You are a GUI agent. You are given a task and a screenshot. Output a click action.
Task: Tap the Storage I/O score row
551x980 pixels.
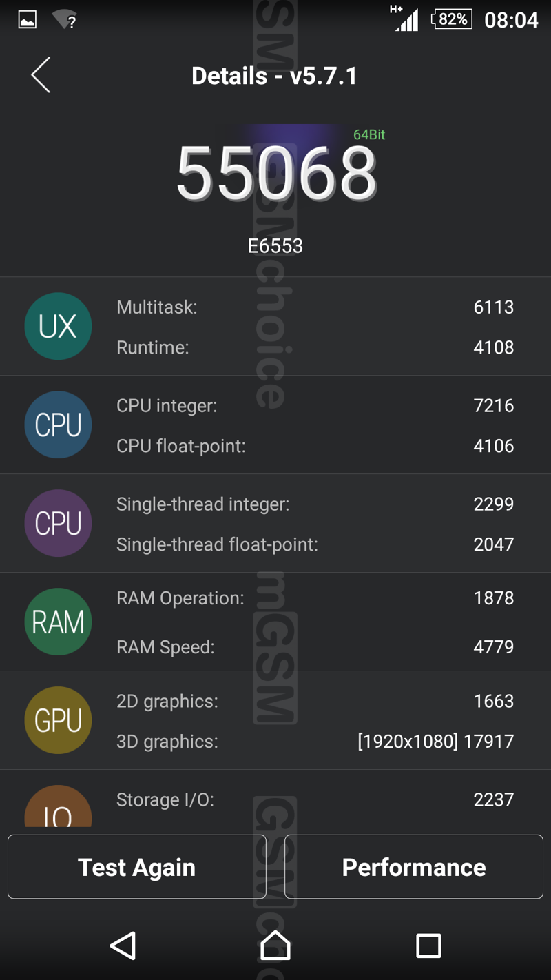315,799
